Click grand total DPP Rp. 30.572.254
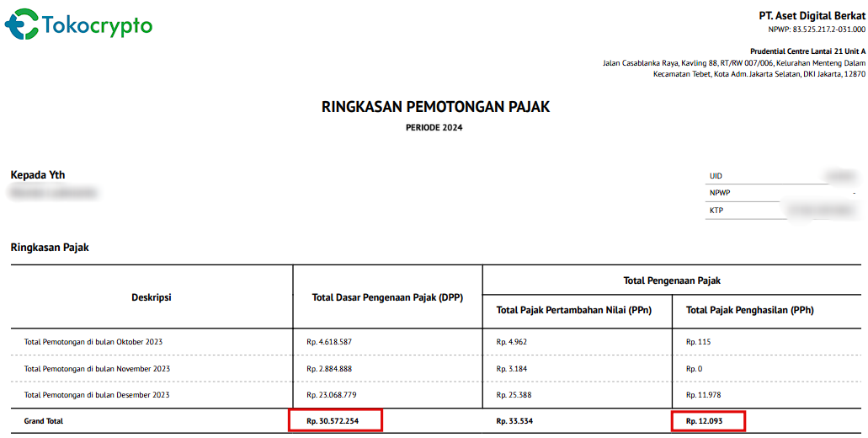 coord(333,421)
